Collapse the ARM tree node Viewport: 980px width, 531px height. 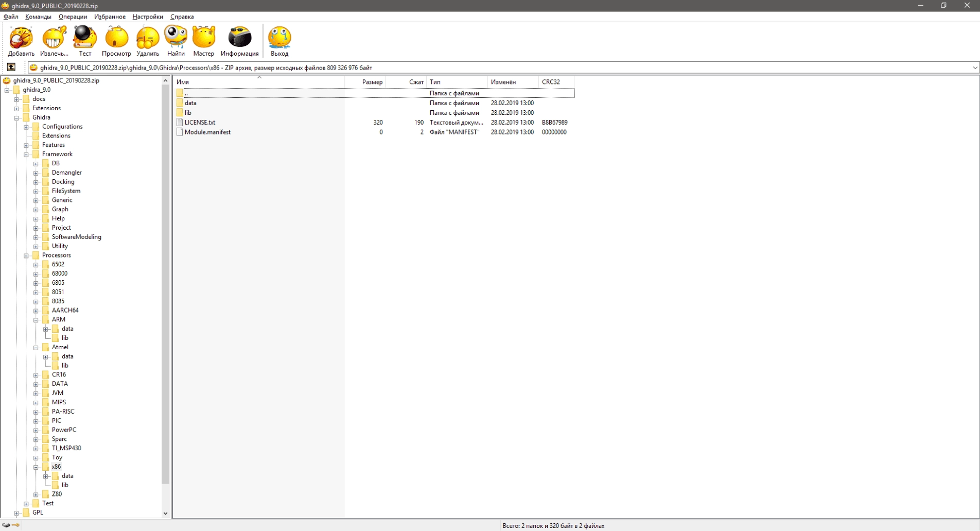(36, 320)
